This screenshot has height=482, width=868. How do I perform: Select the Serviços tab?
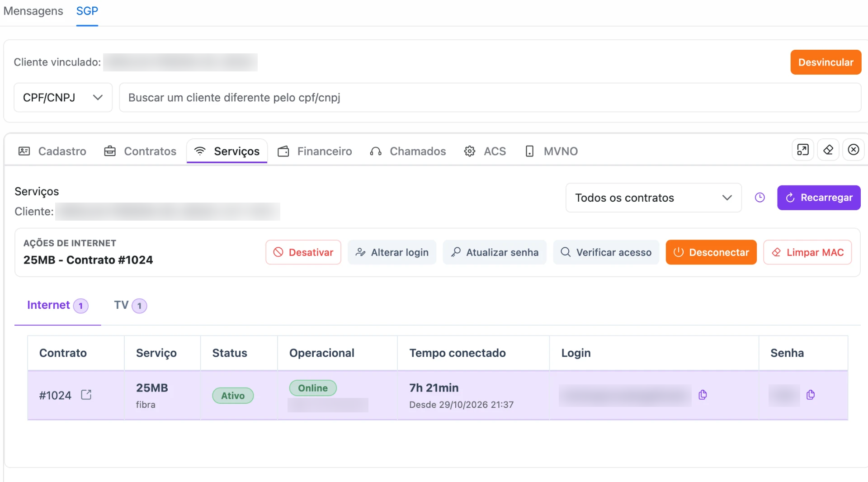click(227, 151)
